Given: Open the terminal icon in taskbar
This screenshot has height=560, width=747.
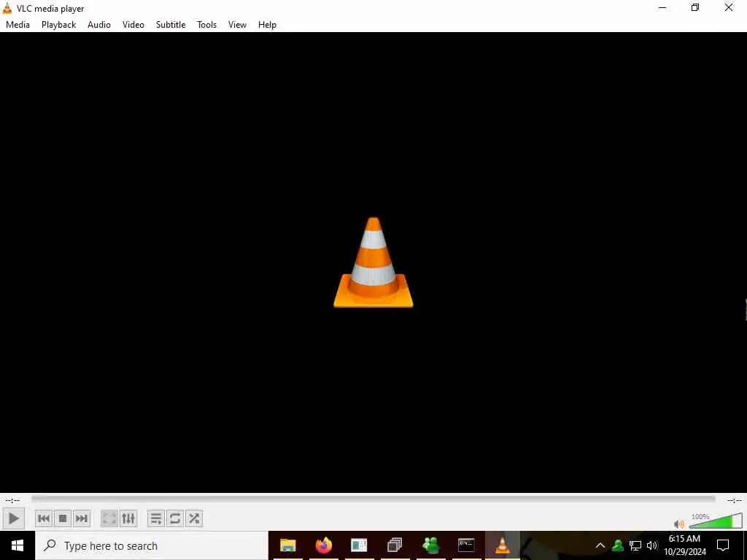Looking at the screenshot, I should pyautogui.click(x=466, y=545).
